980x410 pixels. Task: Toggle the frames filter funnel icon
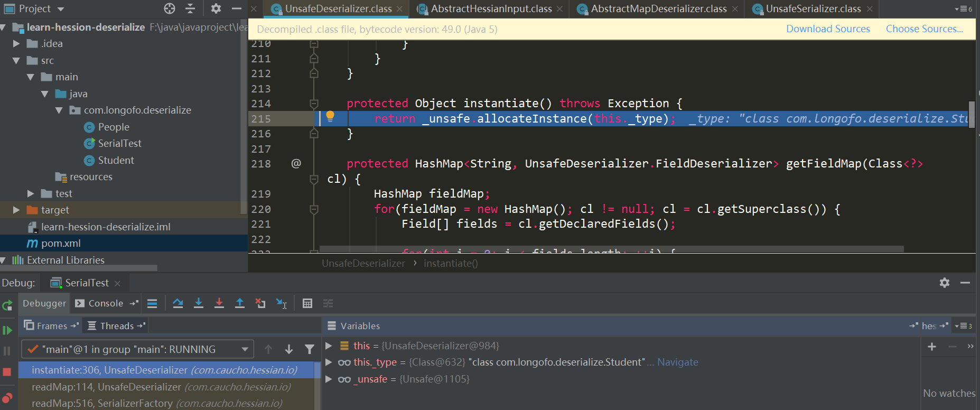pos(310,349)
